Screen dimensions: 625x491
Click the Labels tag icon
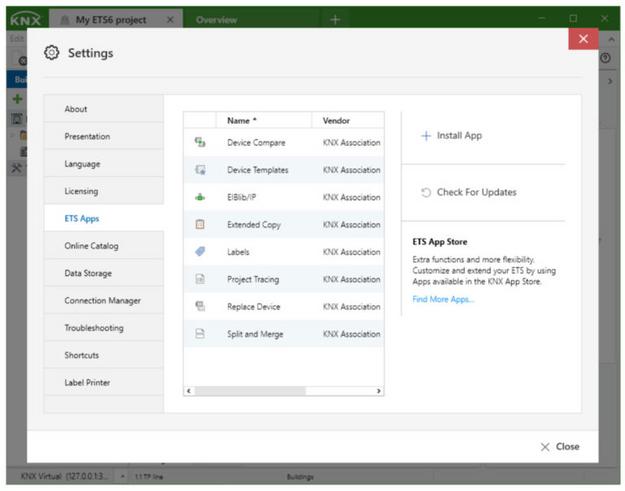pyautogui.click(x=199, y=252)
